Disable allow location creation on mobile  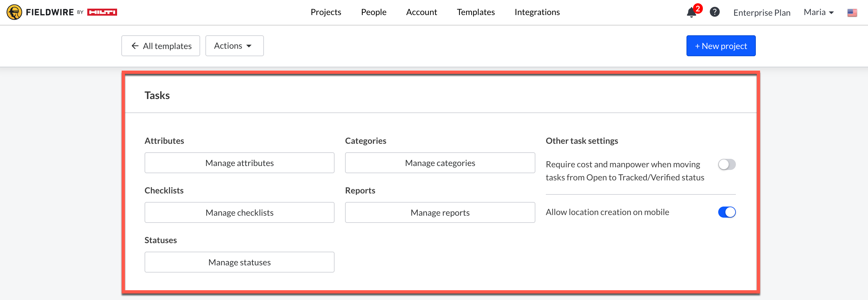tap(726, 212)
